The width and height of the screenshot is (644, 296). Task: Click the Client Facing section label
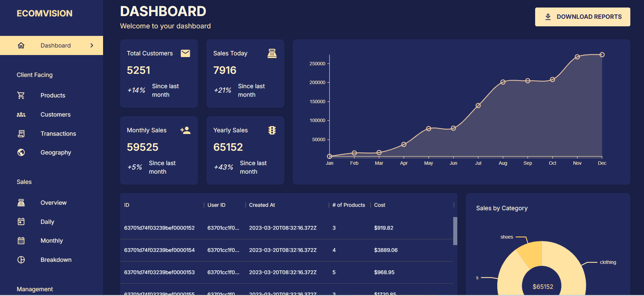click(x=35, y=75)
